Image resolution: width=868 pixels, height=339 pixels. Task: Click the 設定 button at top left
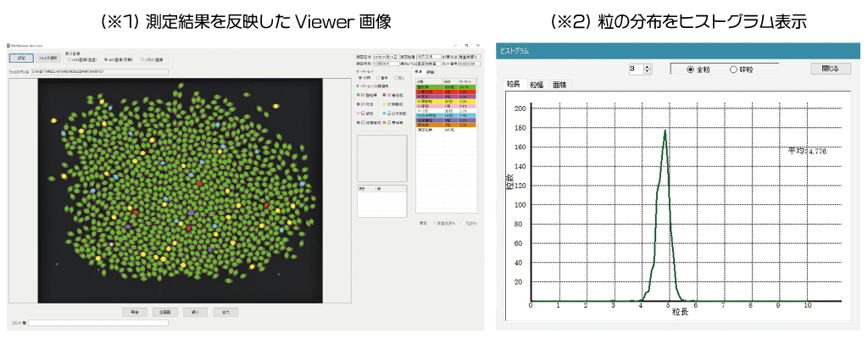click(x=22, y=58)
